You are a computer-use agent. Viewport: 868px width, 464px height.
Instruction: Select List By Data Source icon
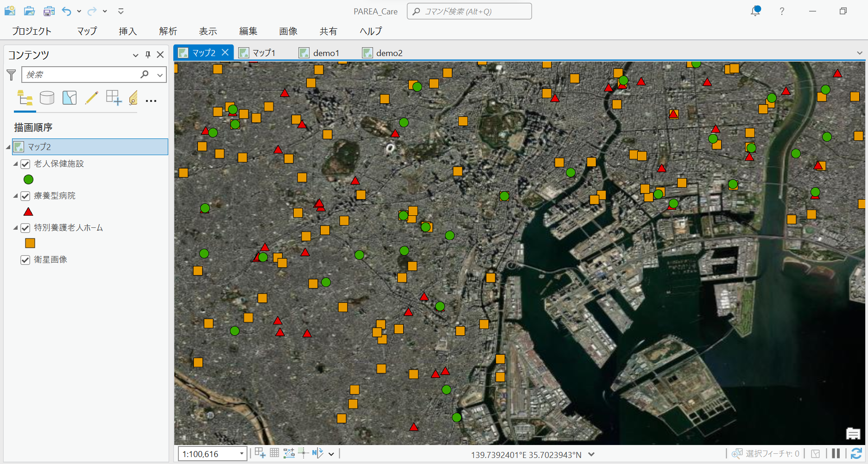coord(47,98)
